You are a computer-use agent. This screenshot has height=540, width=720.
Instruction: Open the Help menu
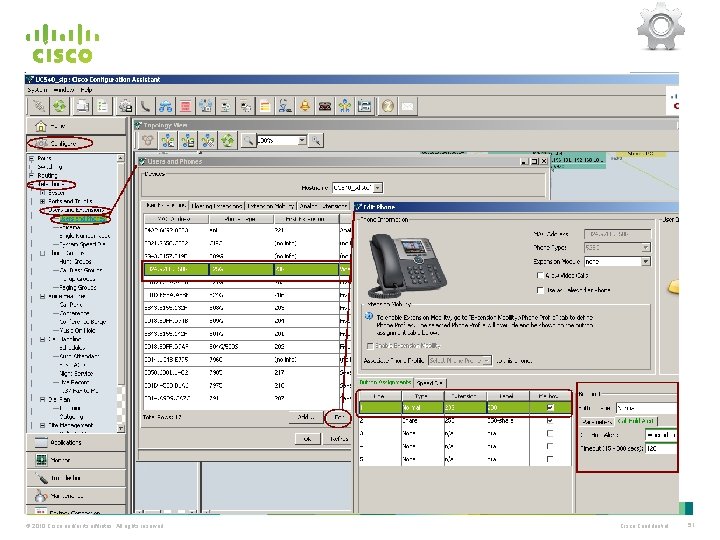(x=86, y=90)
